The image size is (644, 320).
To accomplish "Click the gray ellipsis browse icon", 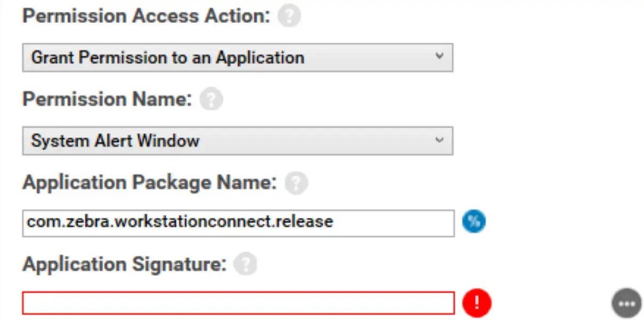I will 626,303.
